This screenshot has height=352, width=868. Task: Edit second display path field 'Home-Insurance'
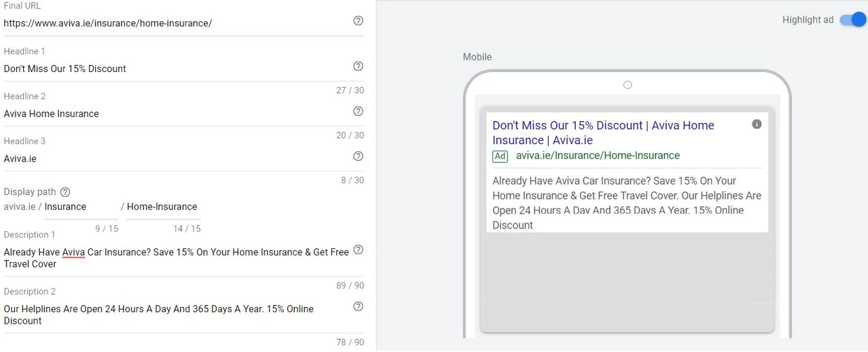pos(163,207)
